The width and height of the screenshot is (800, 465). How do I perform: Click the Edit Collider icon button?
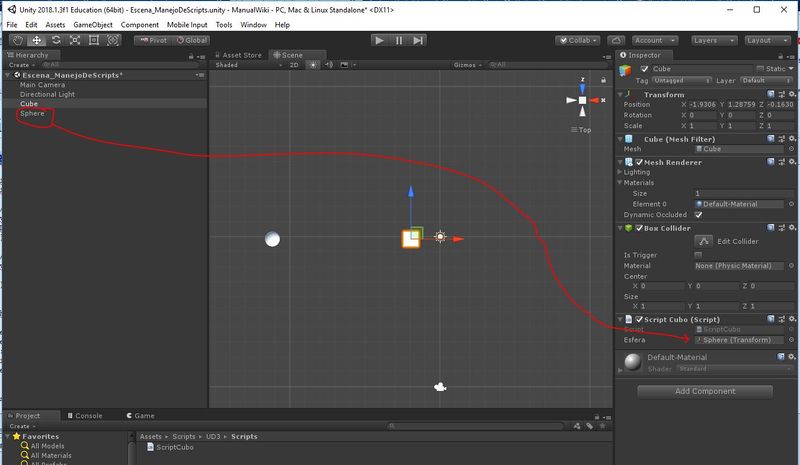(704, 241)
